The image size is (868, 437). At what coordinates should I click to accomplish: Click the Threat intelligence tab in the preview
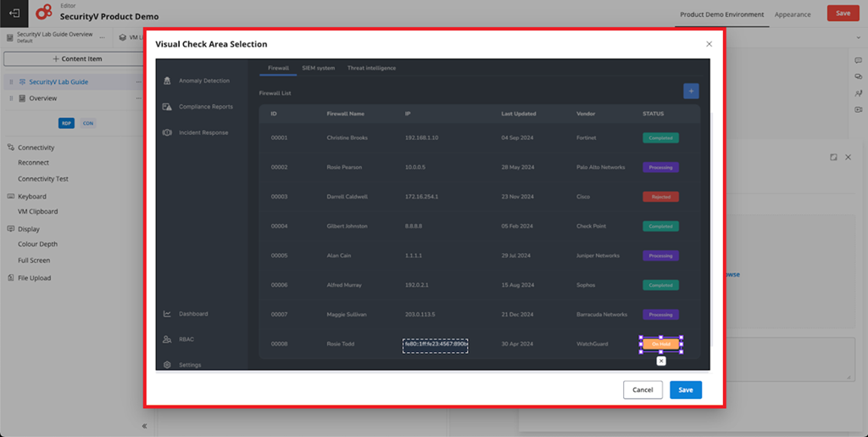[x=371, y=68]
